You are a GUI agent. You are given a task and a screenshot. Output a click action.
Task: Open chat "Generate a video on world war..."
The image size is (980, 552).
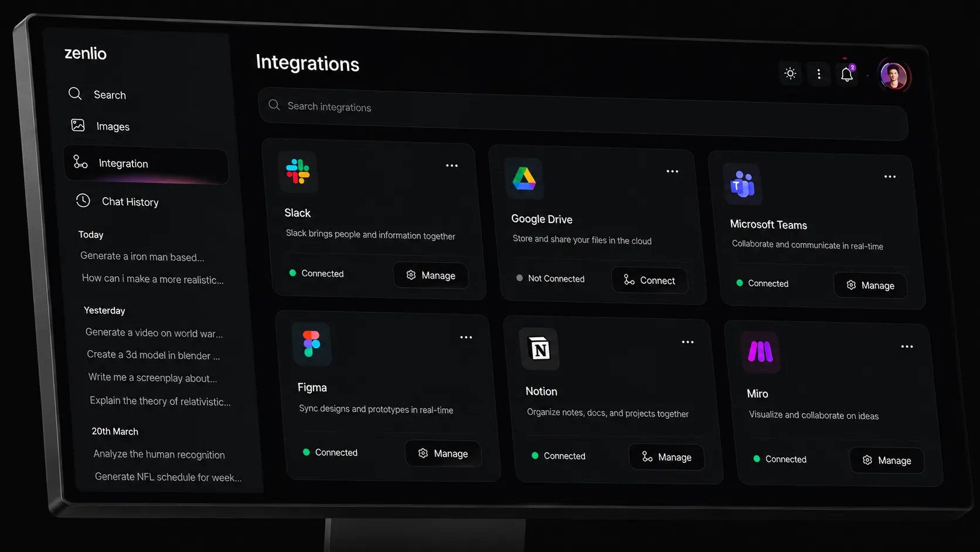154,333
